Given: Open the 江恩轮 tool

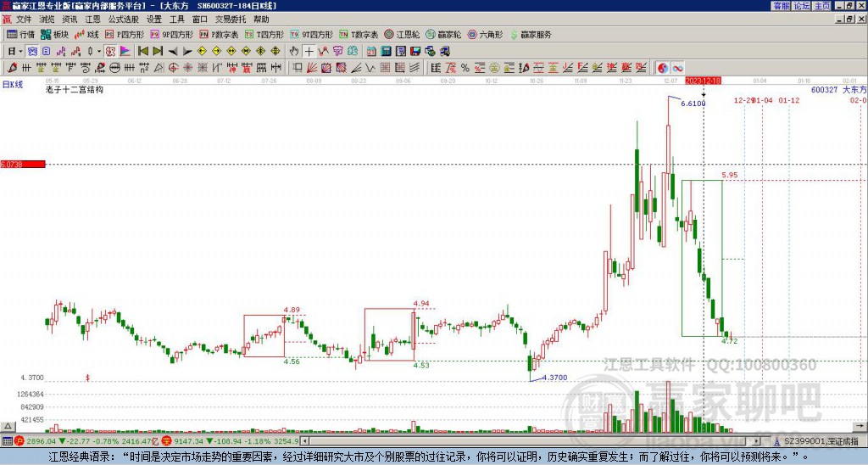Looking at the screenshot, I should pyautogui.click(x=403, y=34).
